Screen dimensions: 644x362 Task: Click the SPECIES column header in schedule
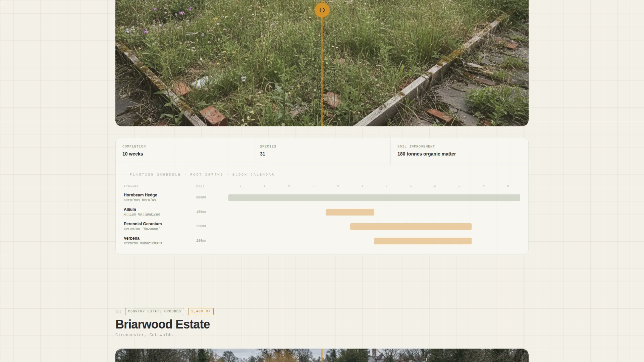pyautogui.click(x=131, y=186)
